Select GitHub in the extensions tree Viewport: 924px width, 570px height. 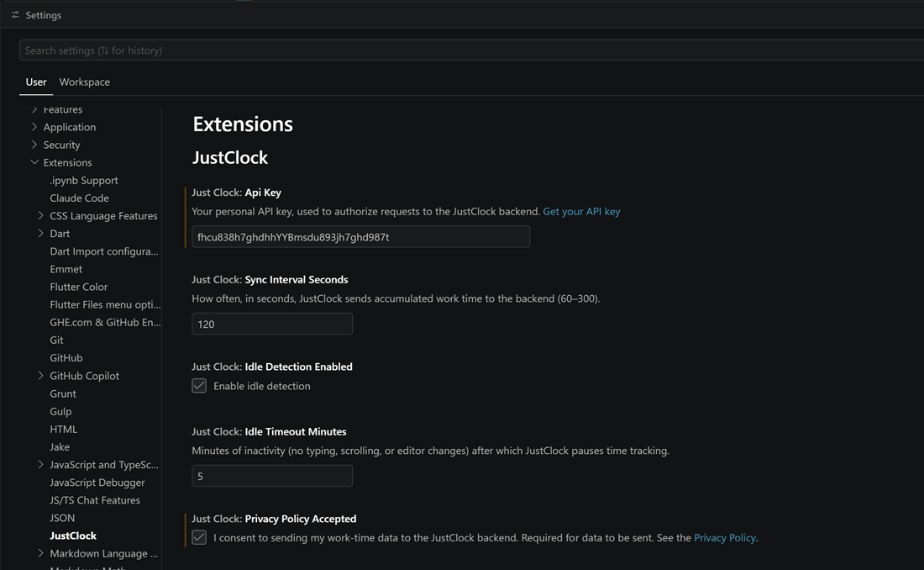coord(66,358)
